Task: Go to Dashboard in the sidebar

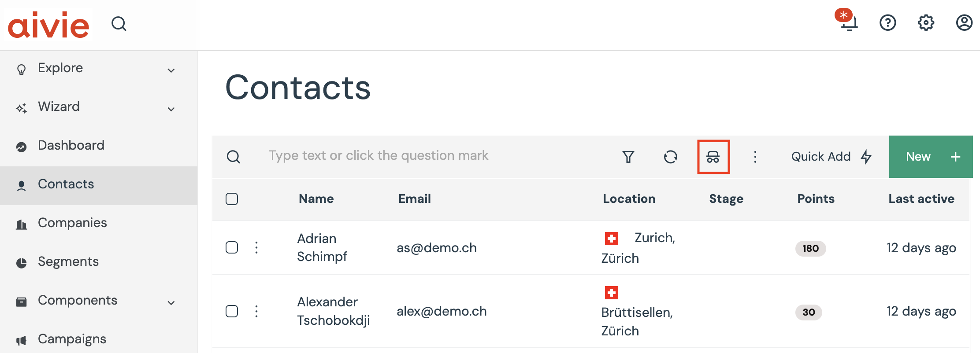Action: click(71, 145)
